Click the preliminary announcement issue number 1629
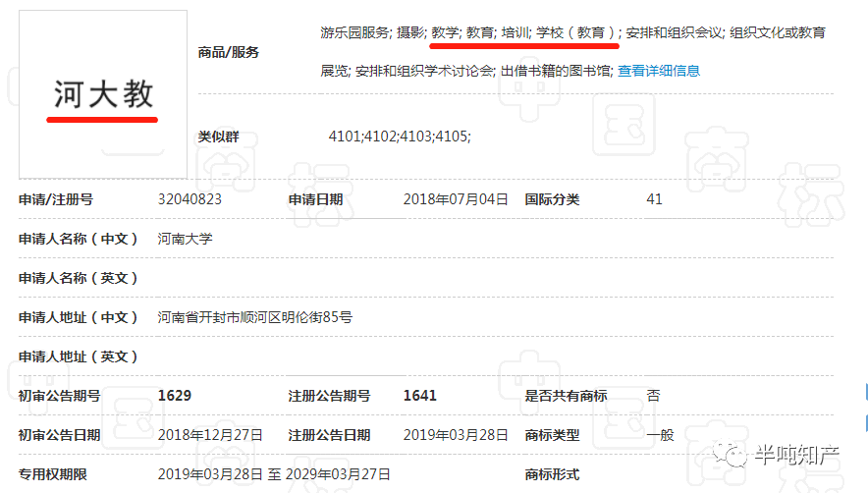This screenshot has height=493, width=868. pyautogui.click(x=175, y=396)
